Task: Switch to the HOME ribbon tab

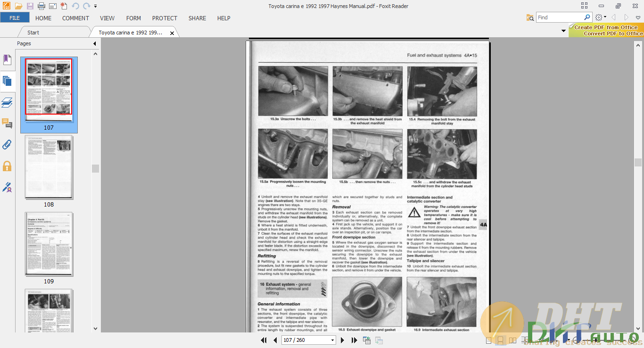Action: (x=43, y=18)
